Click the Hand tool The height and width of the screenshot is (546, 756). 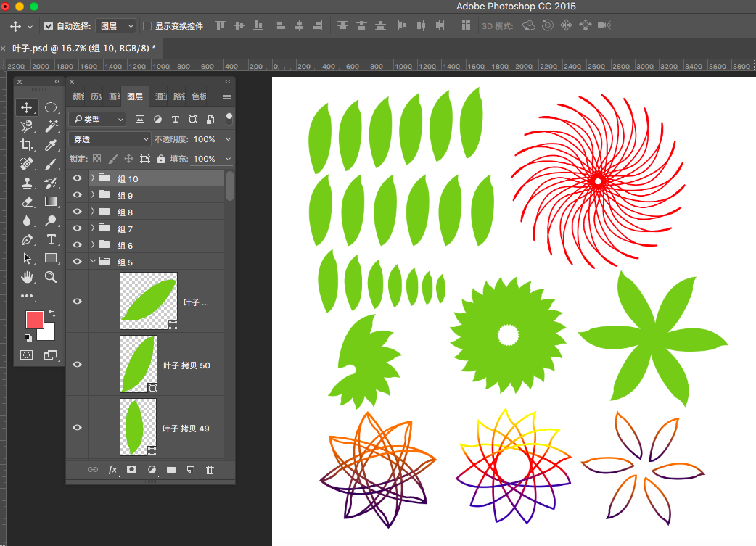[x=27, y=277]
